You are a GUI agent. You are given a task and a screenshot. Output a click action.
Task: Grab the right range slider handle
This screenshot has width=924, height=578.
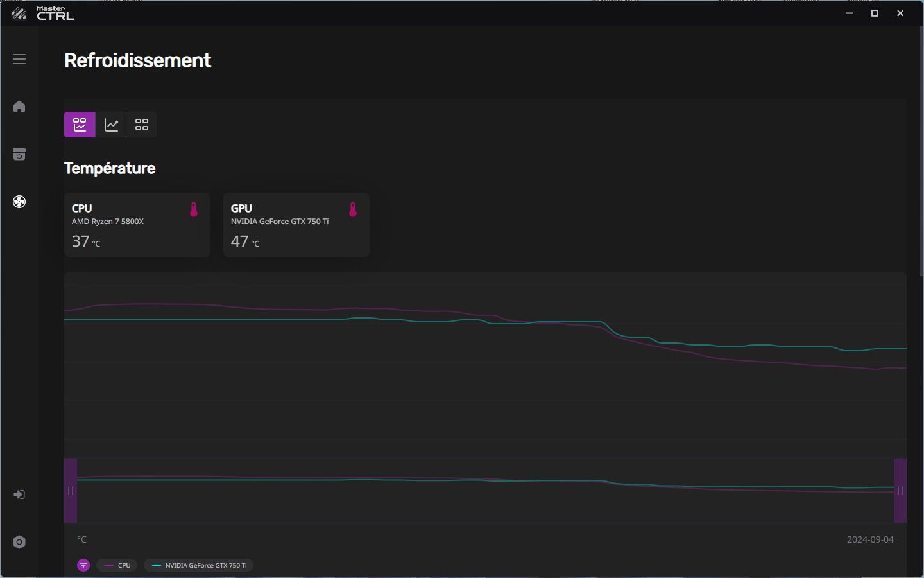(x=900, y=491)
